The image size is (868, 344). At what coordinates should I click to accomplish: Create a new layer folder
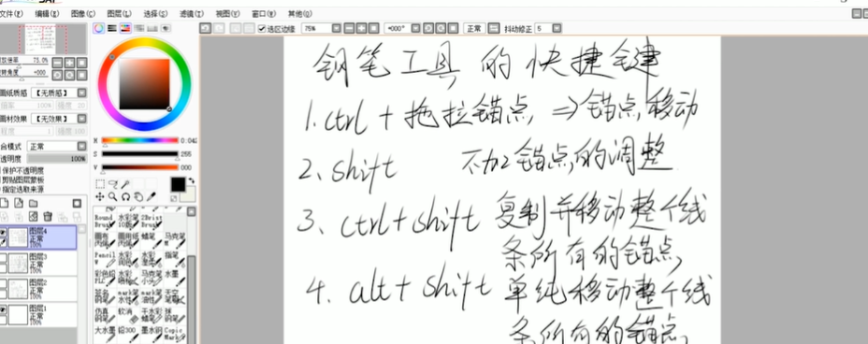point(34,203)
